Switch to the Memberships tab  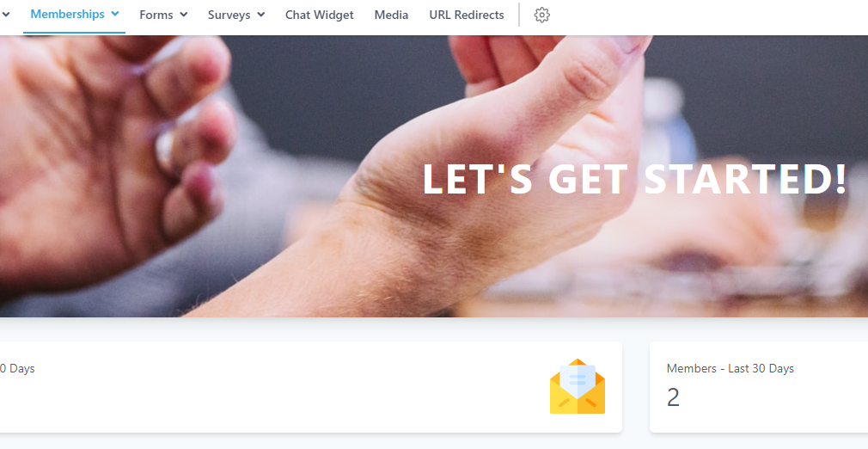pos(68,14)
